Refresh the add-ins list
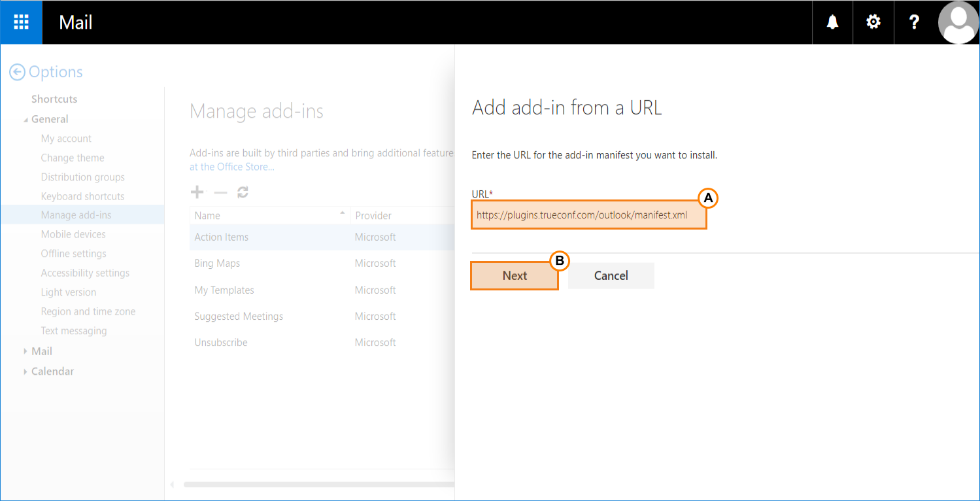This screenshot has width=980, height=501. (243, 192)
